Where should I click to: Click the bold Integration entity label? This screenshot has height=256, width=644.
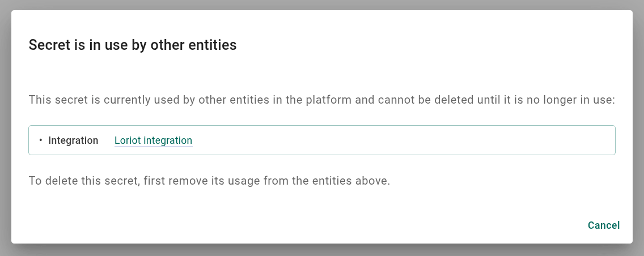[73, 140]
